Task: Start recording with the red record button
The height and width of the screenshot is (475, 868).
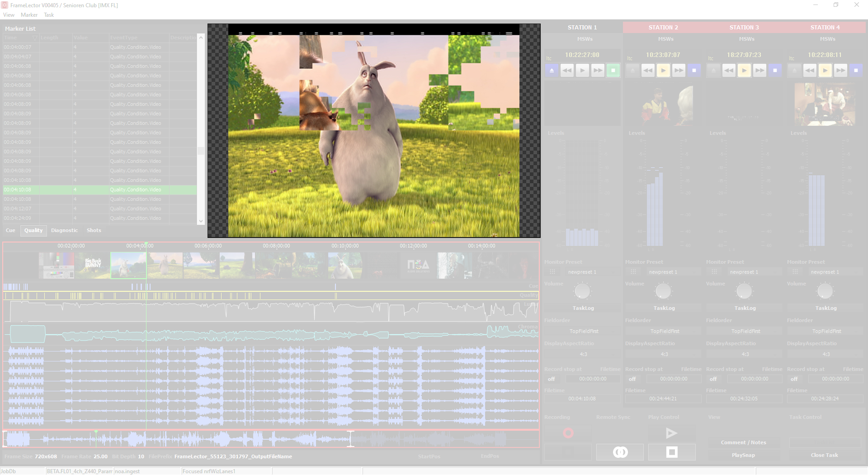Action: coord(568,433)
